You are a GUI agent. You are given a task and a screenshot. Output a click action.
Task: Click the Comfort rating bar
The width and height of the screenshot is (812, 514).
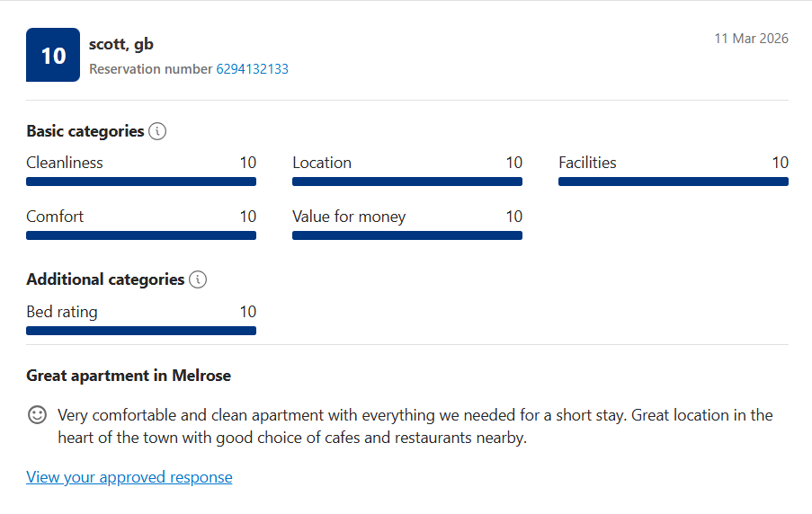tap(141, 235)
